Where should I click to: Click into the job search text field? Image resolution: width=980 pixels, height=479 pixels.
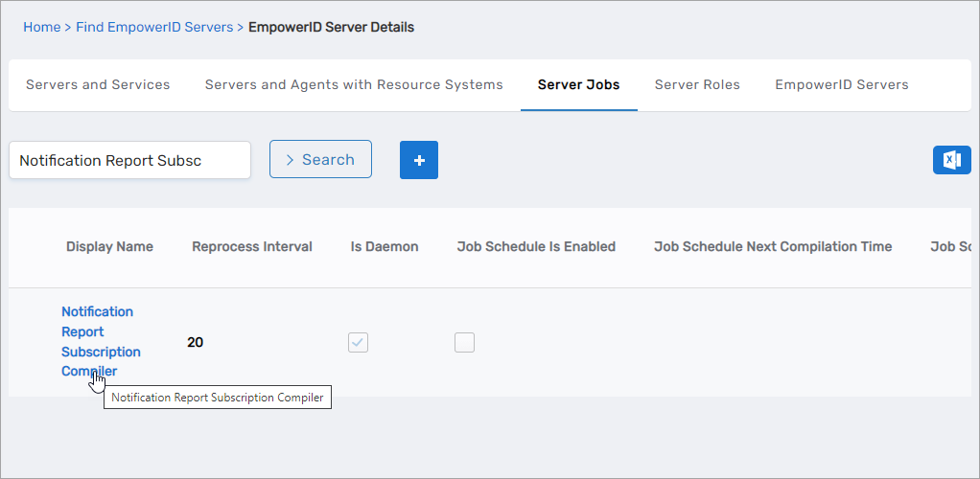(x=129, y=160)
